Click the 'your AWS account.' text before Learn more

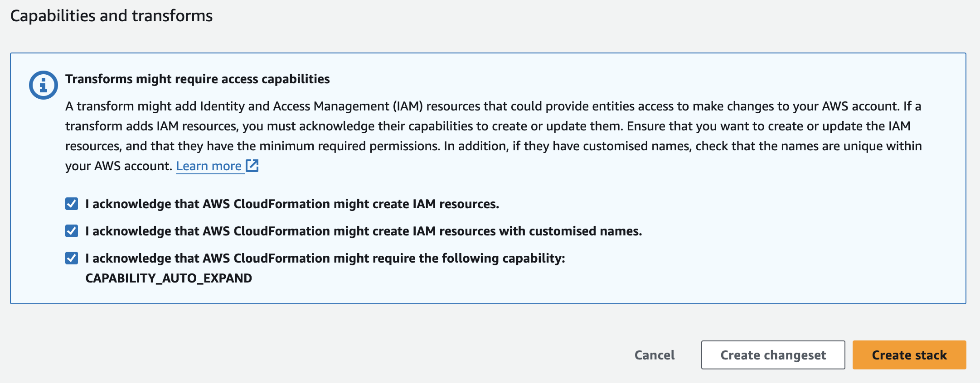pos(119,166)
